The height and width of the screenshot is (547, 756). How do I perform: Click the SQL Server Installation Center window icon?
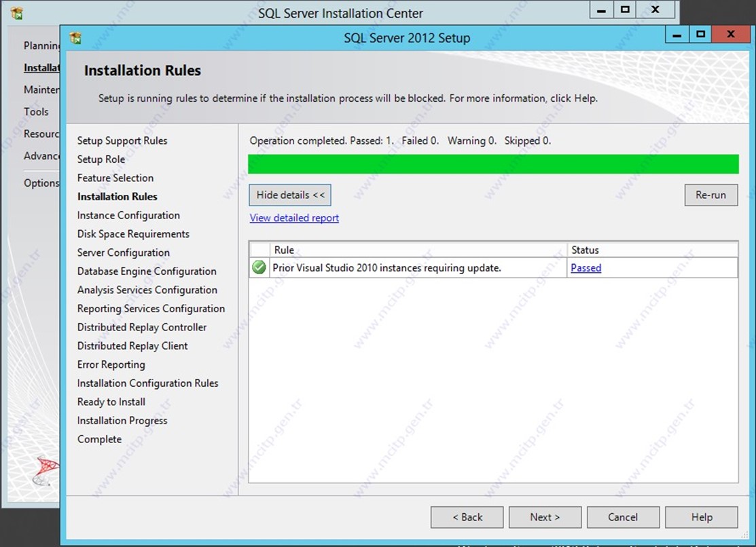[17, 13]
